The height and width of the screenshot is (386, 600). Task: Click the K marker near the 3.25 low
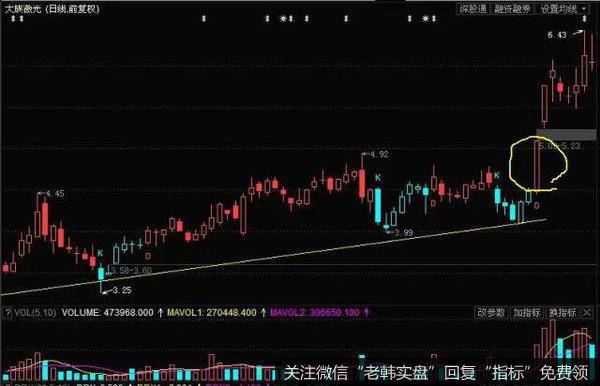click(100, 253)
